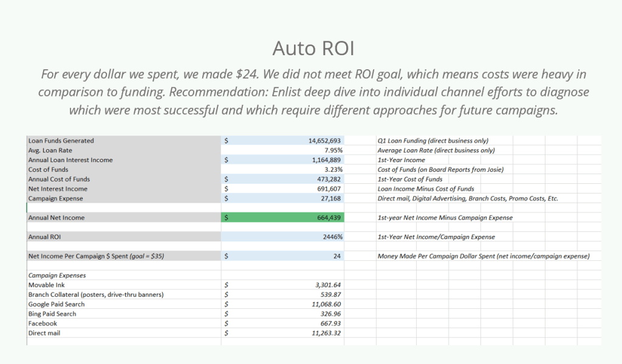Select the Branch Collateral row label

pos(95,294)
